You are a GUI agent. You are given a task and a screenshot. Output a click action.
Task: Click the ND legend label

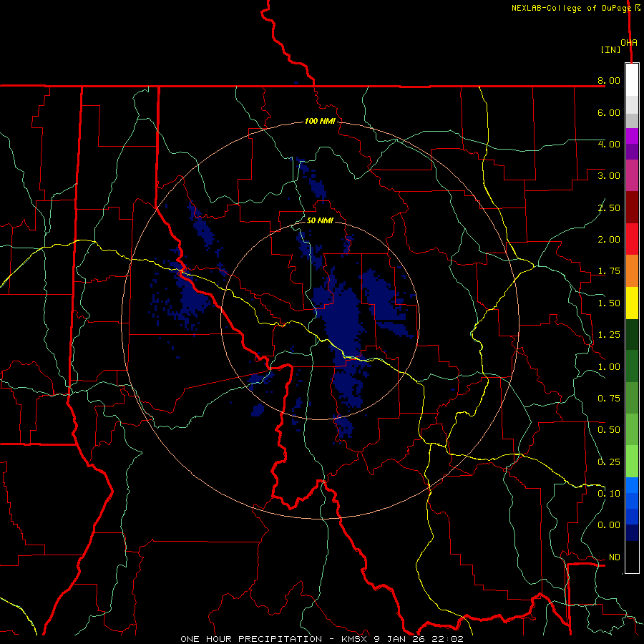pyautogui.click(x=615, y=557)
